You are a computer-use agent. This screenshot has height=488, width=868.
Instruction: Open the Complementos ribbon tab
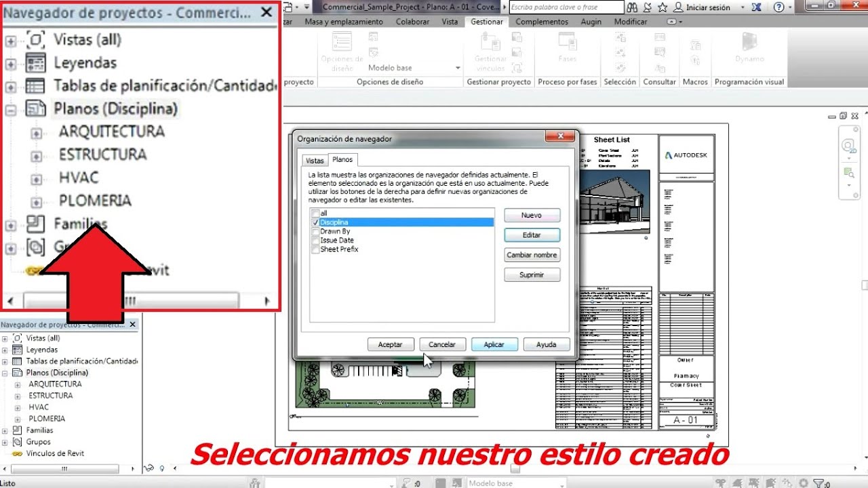pyautogui.click(x=542, y=22)
